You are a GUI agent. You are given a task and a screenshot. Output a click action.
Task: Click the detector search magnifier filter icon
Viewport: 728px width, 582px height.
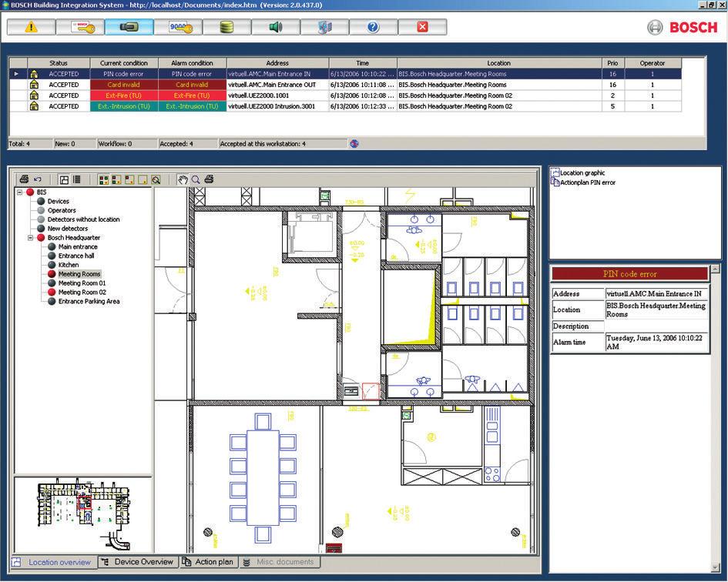pos(156,179)
